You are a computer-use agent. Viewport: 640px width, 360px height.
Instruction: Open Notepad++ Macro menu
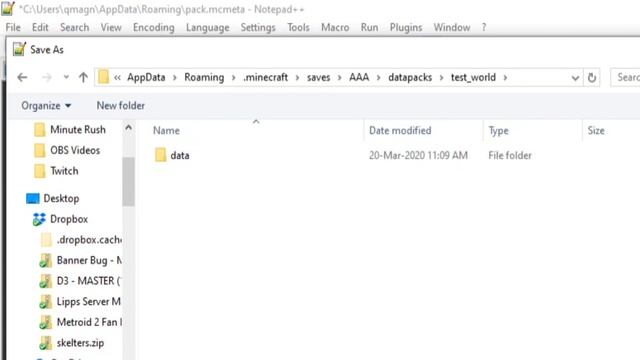[x=335, y=27]
